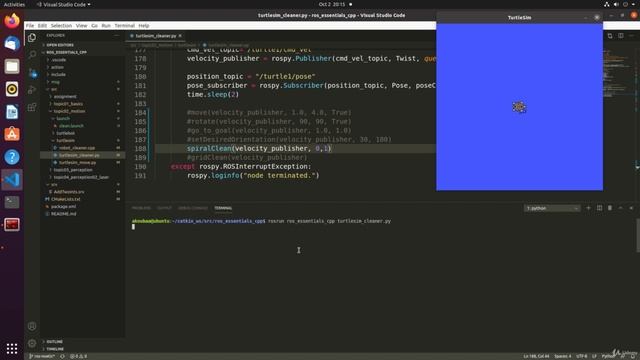Click the git branch indicator in status bar
Viewport: 640px width, 360px height.
coord(42,356)
